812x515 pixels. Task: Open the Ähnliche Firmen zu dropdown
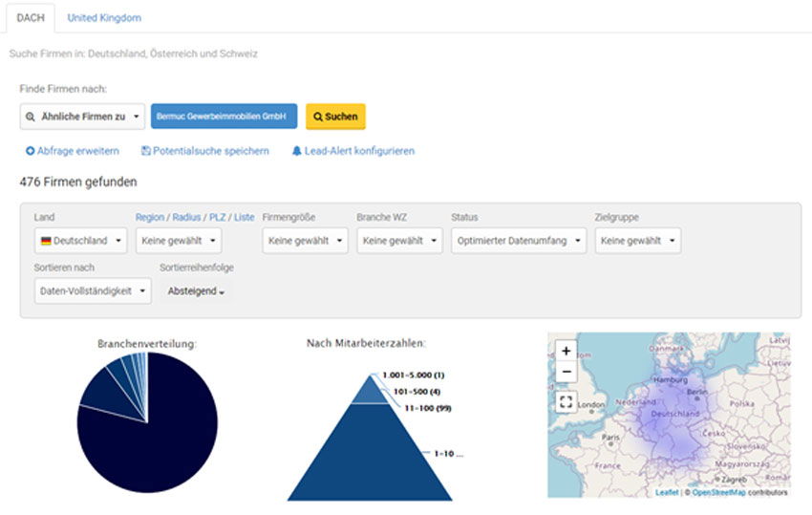82,117
